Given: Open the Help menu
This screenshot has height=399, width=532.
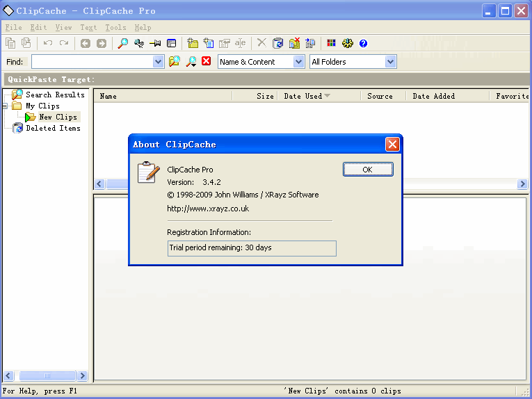Looking at the screenshot, I should point(143,28).
